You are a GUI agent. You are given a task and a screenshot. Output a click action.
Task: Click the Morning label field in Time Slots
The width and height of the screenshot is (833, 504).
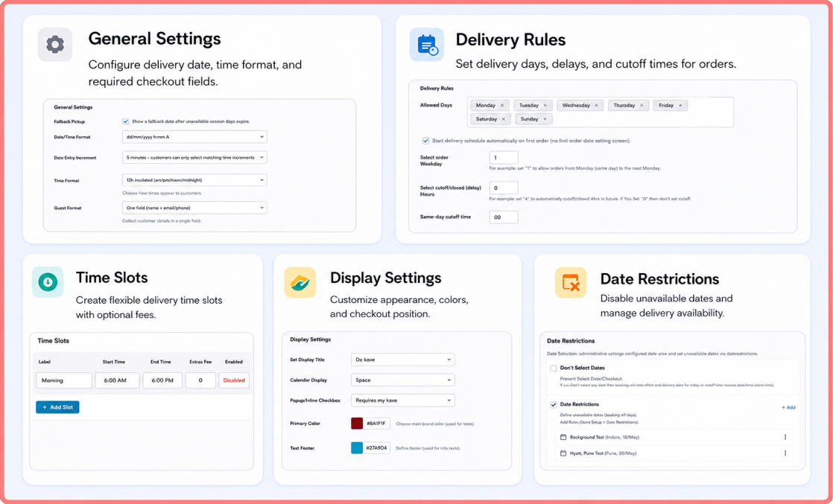pos(64,380)
